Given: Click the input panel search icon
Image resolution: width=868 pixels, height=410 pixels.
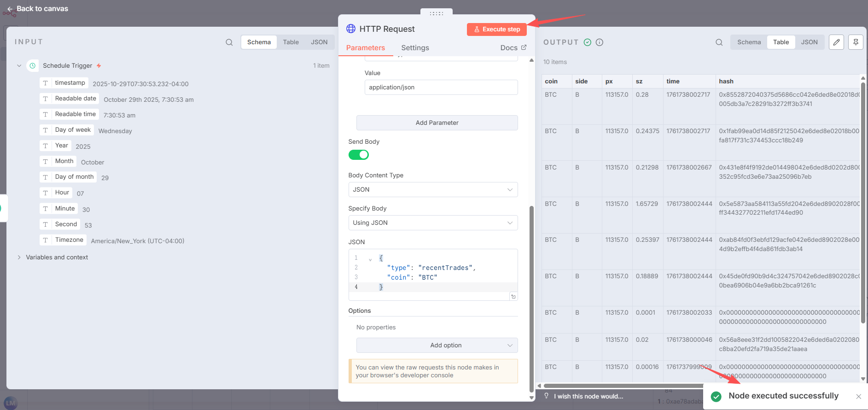Looking at the screenshot, I should (229, 42).
